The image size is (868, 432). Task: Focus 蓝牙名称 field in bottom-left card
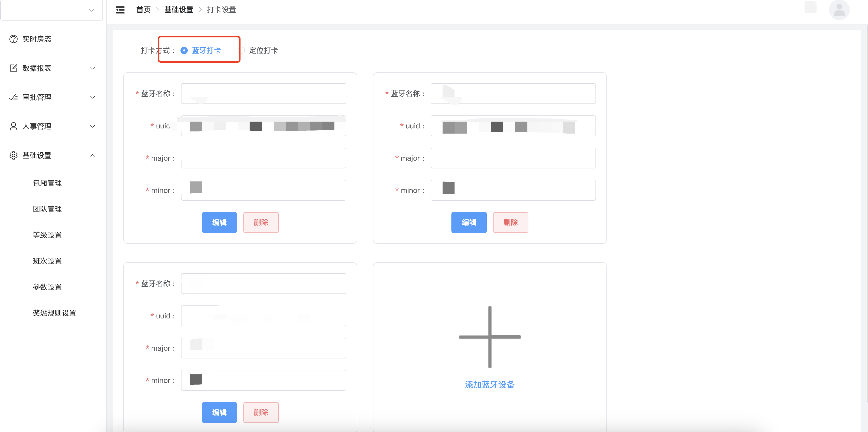(x=263, y=284)
